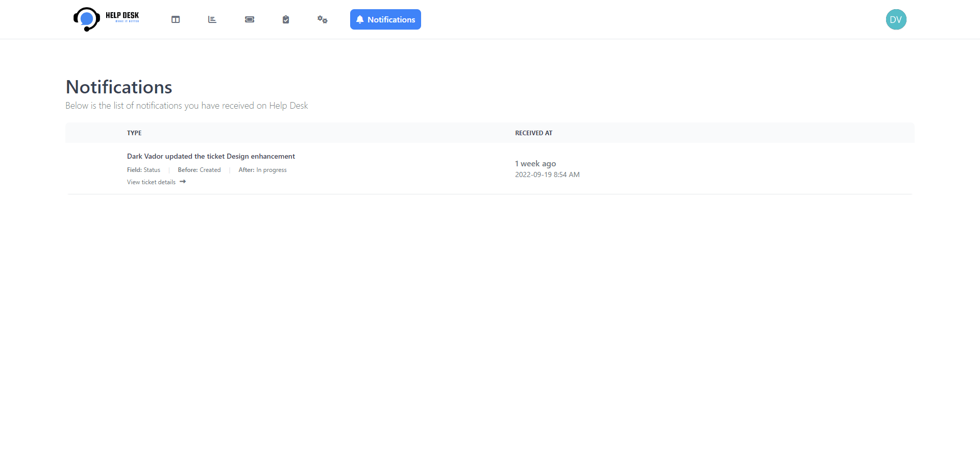980x474 pixels.
Task: Click the 'Field: Status' text
Action: click(x=143, y=170)
